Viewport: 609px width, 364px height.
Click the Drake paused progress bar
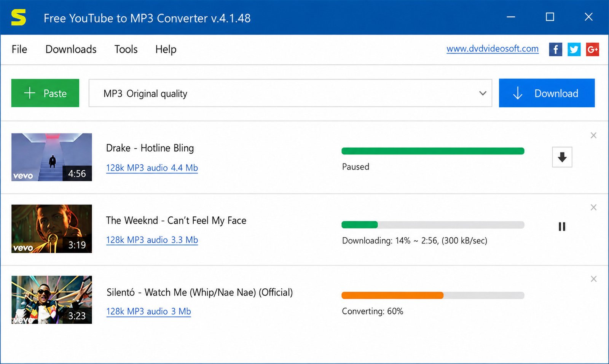433,151
